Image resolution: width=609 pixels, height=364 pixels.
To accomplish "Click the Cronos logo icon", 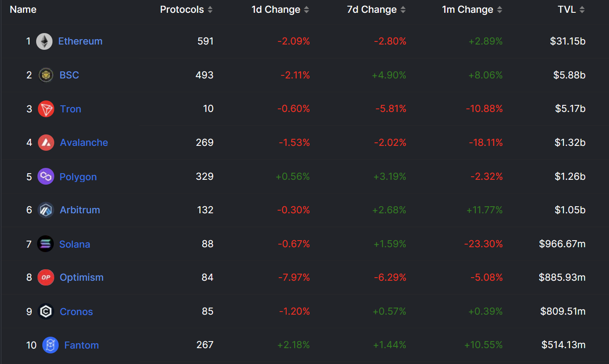I will click(46, 312).
